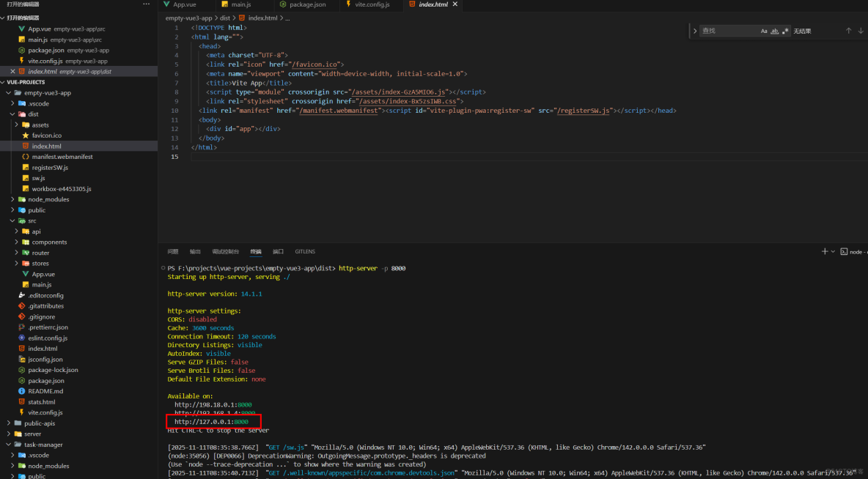Toggle match case in the search widget
Image resolution: width=868 pixels, height=479 pixels.
tap(764, 31)
